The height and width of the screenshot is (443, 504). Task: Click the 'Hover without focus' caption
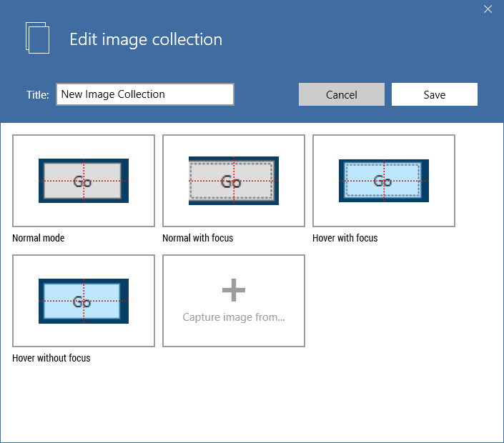coord(51,358)
